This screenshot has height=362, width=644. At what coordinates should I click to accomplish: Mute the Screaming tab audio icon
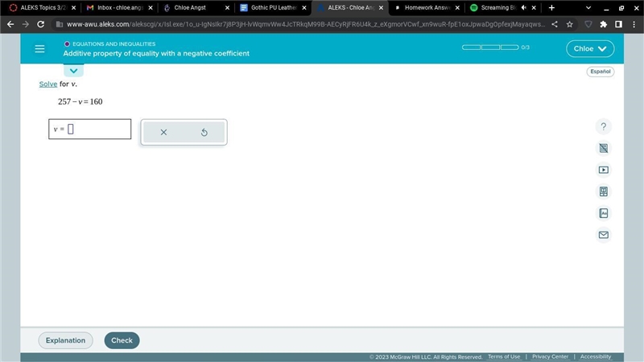(x=524, y=7)
